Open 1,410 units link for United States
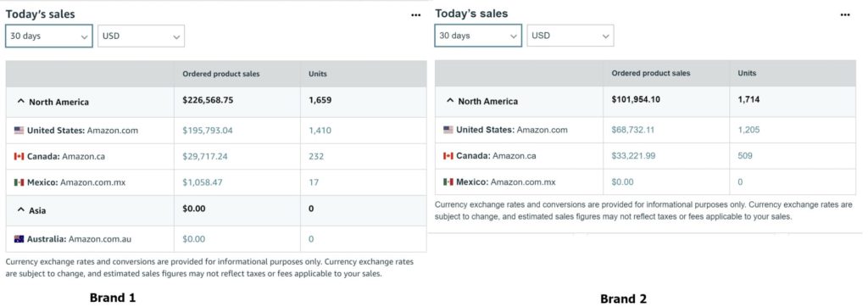Viewport: 868px width, 307px height. (x=320, y=131)
